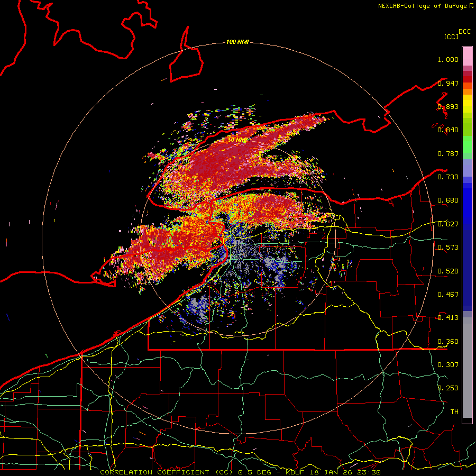Click the 1.000 legend value
Screen dimensions: 476x476
[448, 59]
